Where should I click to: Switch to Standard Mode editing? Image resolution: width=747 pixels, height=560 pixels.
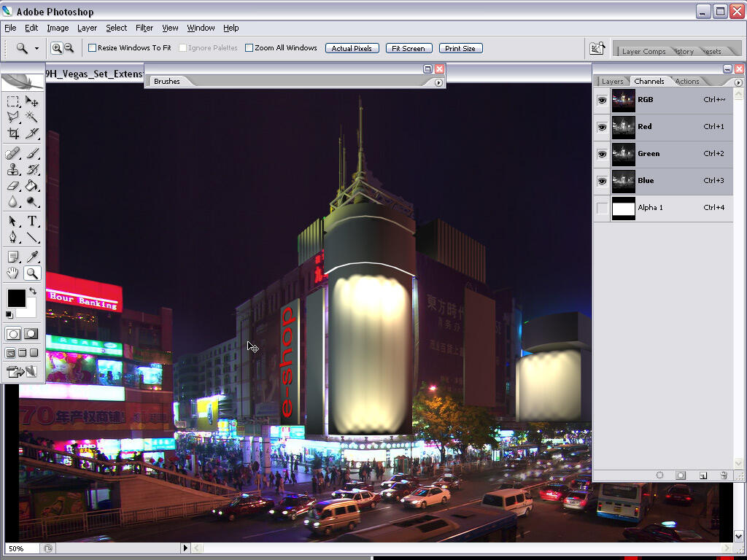click(13, 334)
